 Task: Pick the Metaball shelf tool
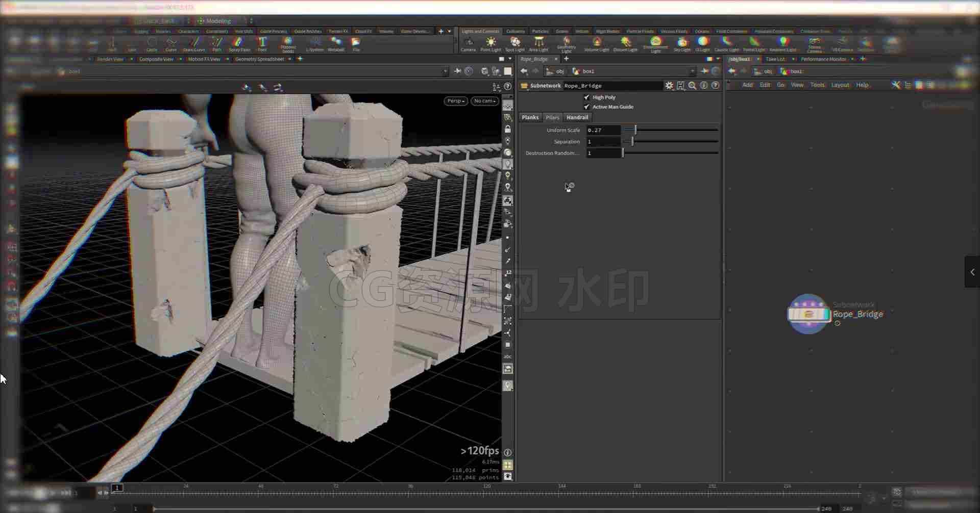[x=336, y=44]
